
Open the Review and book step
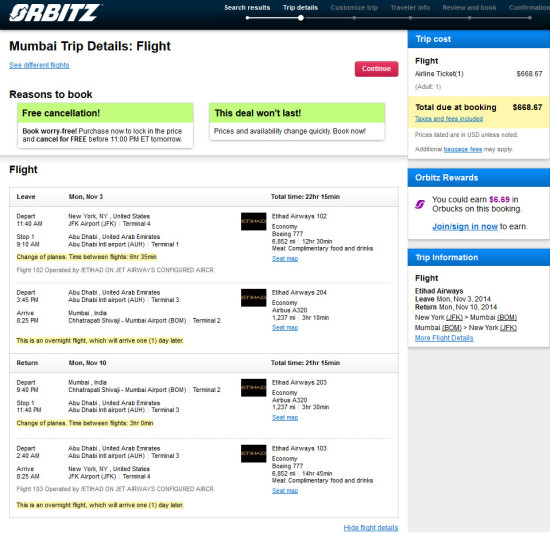click(469, 8)
